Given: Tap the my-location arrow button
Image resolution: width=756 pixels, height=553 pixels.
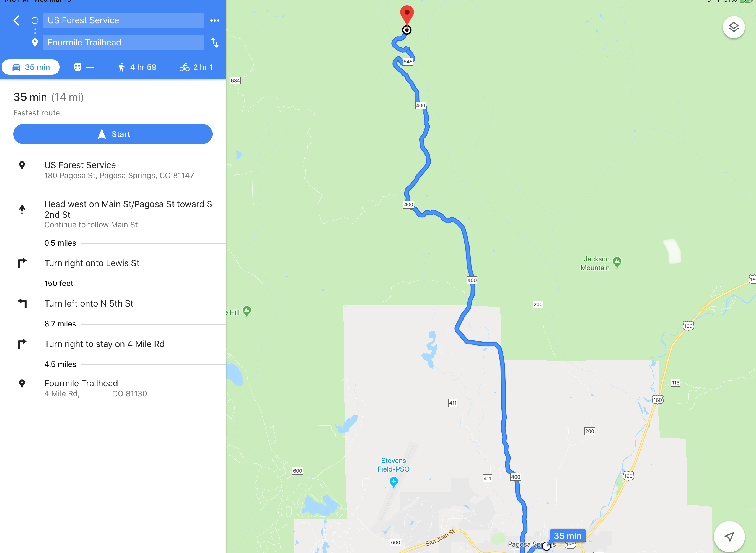Looking at the screenshot, I should 729,537.
